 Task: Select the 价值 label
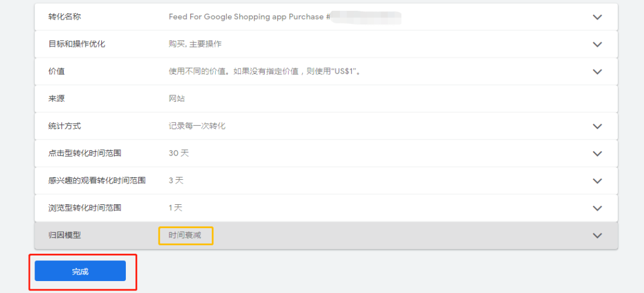coord(56,71)
